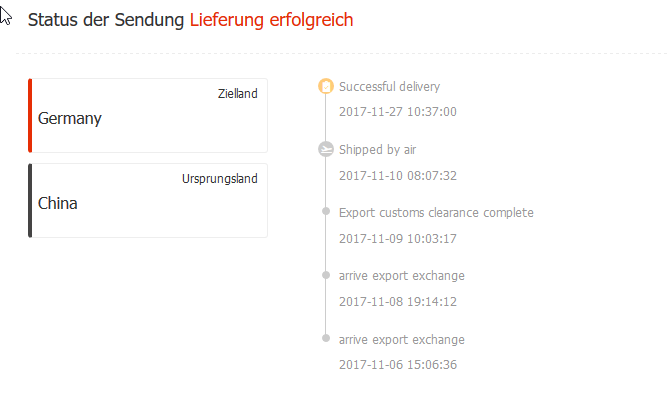Click the orange Successful delivery clipboard icon
The image size is (669, 406).
[x=326, y=86]
